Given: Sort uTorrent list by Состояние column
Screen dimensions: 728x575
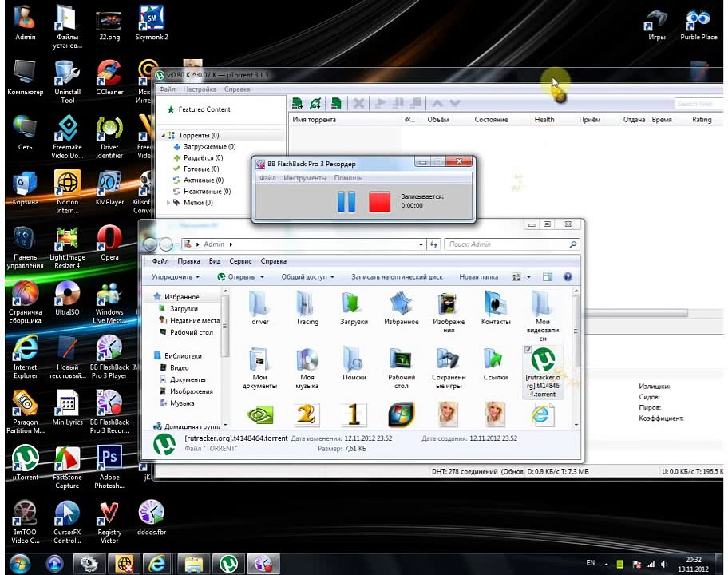Looking at the screenshot, I should coord(491,120).
